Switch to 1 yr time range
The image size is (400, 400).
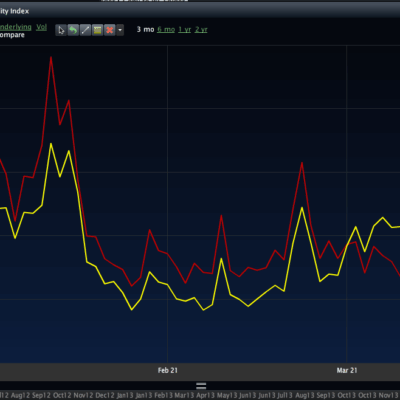point(185,29)
